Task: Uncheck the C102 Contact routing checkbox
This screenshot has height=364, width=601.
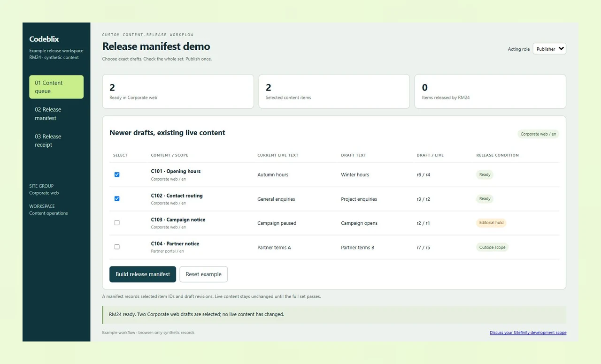Action: click(117, 198)
